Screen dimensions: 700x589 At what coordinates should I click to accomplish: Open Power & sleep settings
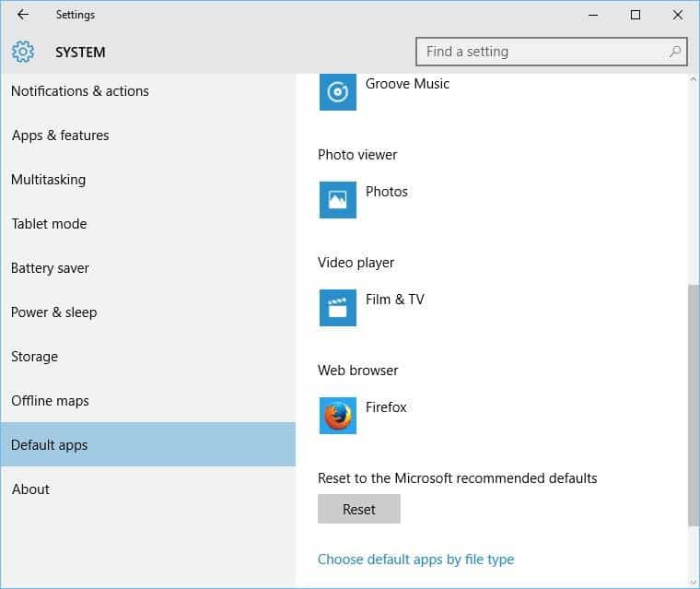147,312
